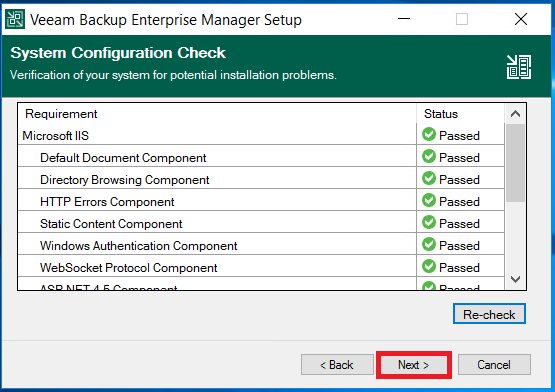Viewport: 555px width, 392px height.
Task: Select the Directory Browsing Component row
Action: click(x=261, y=178)
